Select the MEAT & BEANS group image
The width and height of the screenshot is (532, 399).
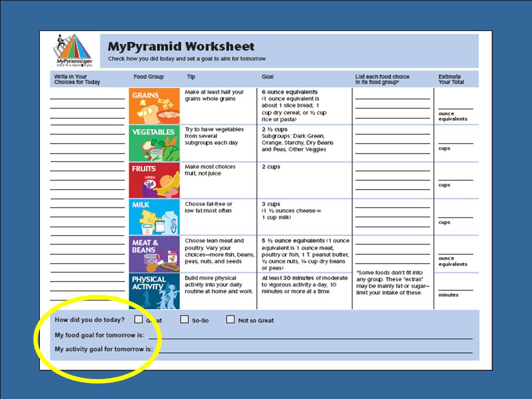click(x=155, y=254)
